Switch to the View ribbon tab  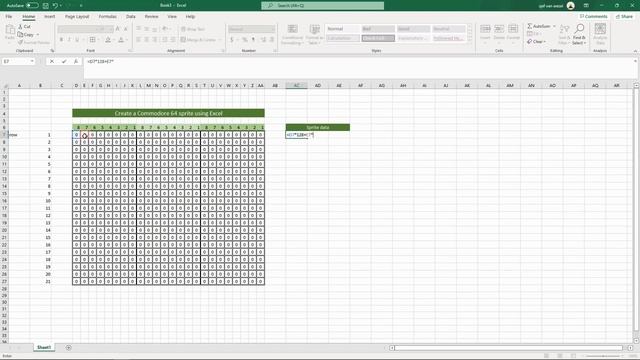pos(172,17)
